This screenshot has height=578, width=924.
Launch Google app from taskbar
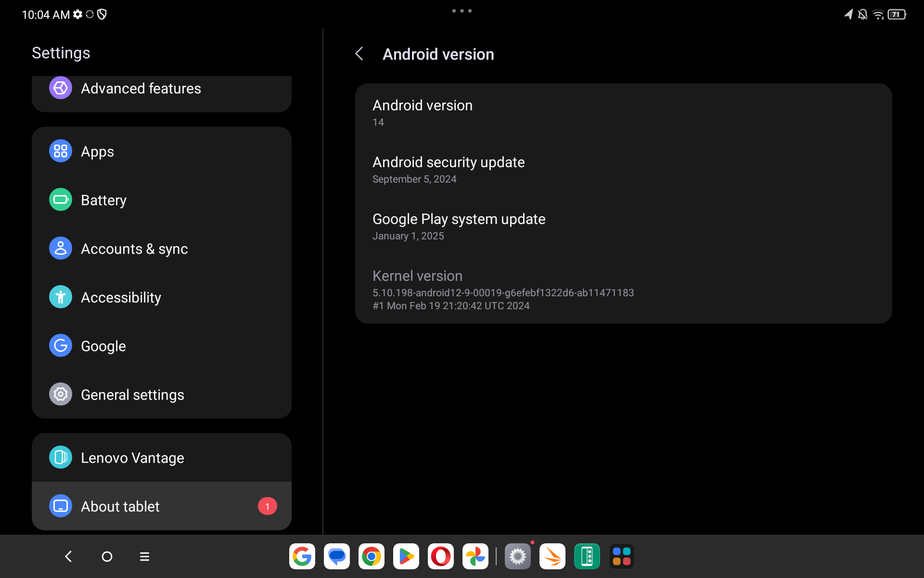pyautogui.click(x=302, y=556)
